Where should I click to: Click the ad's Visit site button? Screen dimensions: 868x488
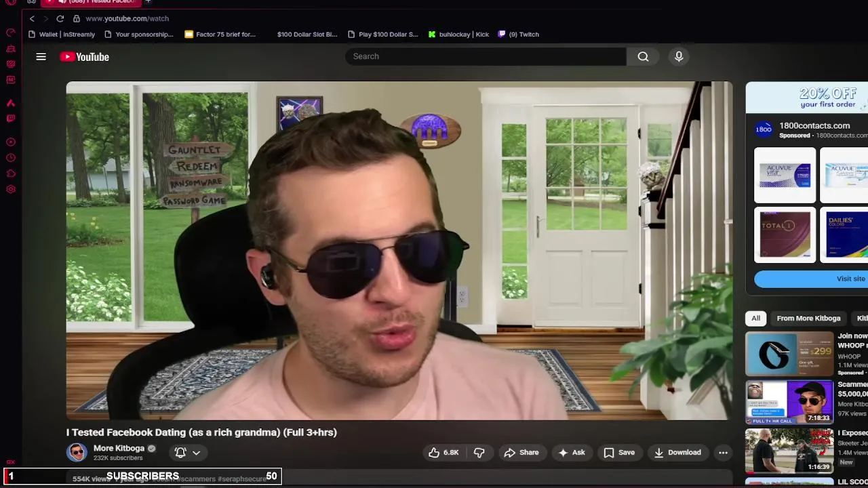tap(811, 279)
